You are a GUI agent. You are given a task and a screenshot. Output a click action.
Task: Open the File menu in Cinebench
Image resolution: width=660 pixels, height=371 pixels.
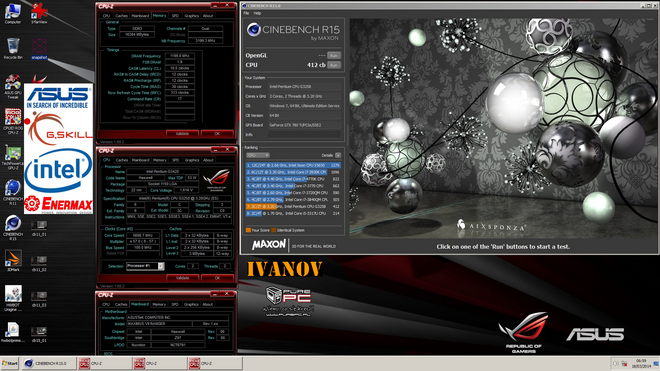(247, 13)
